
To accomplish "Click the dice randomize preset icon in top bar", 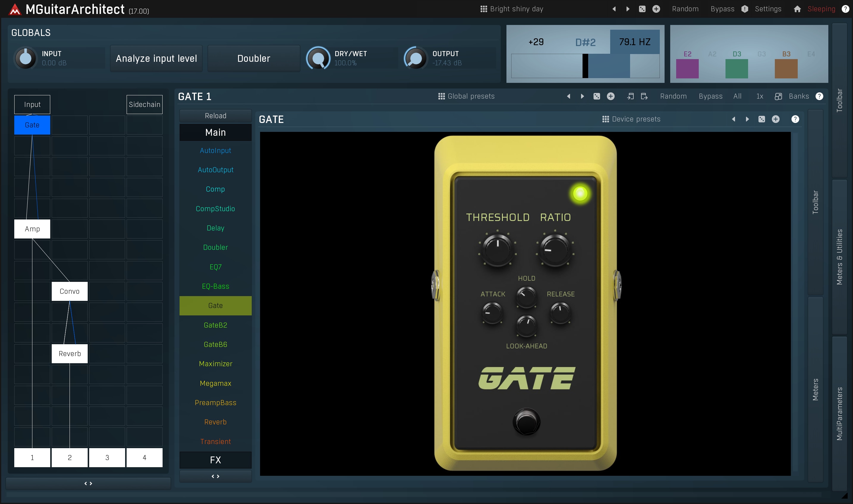I will coord(642,9).
